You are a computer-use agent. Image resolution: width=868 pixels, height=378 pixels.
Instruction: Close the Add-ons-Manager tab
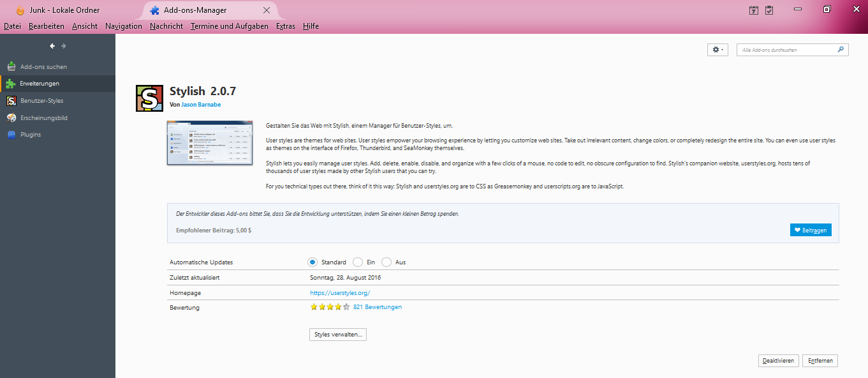267,10
